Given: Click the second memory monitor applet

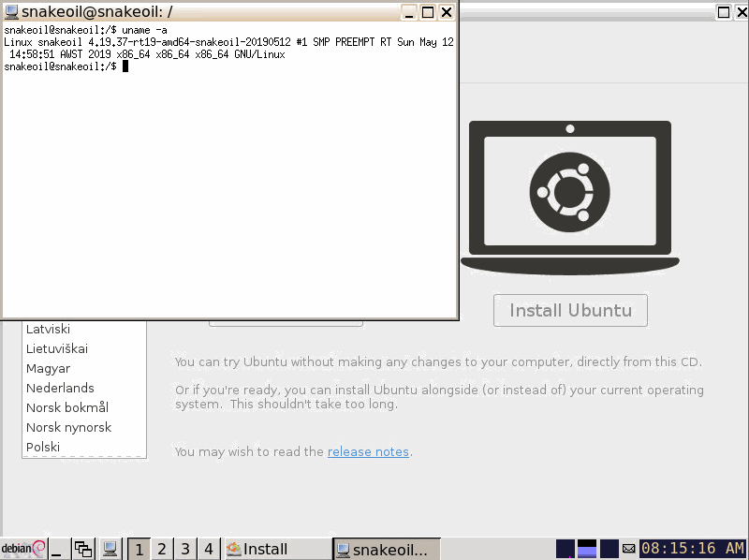Looking at the screenshot, I should click(x=587, y=549).
